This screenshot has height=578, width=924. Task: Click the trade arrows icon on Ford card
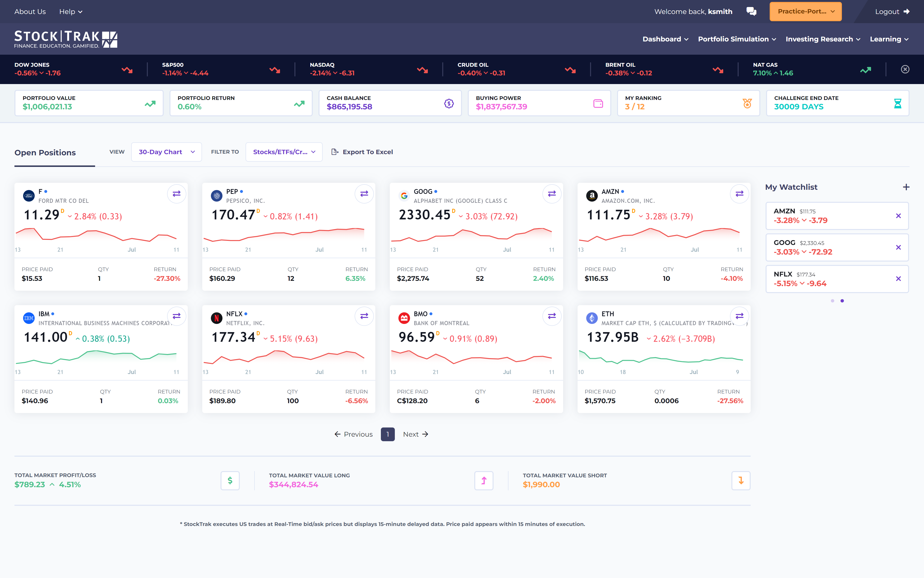(x=176, y=194)
